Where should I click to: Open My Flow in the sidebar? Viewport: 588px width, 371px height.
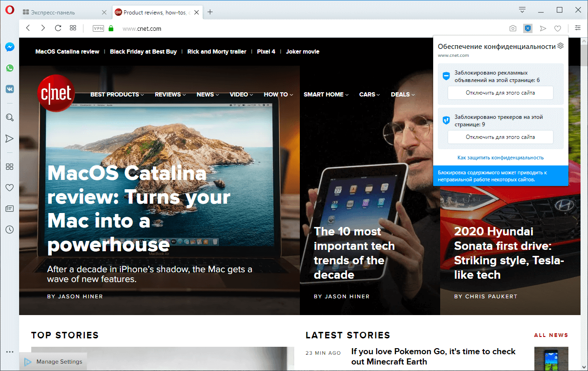coord(9,138)
